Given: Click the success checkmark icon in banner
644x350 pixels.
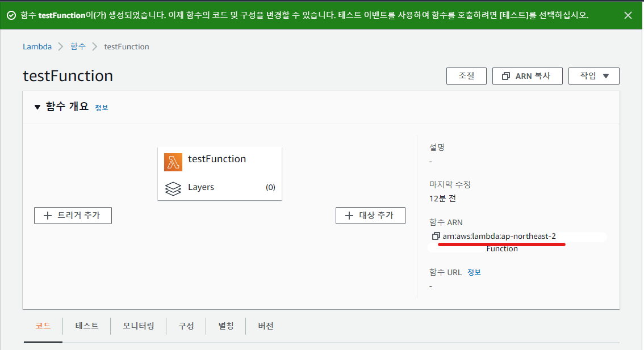Looking at the screenshot, I should [x=11, y=15].
